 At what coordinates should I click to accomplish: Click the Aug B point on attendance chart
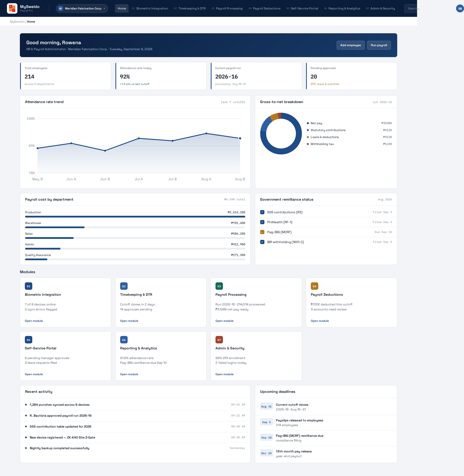pyautogui.click(x=240, y=138)
